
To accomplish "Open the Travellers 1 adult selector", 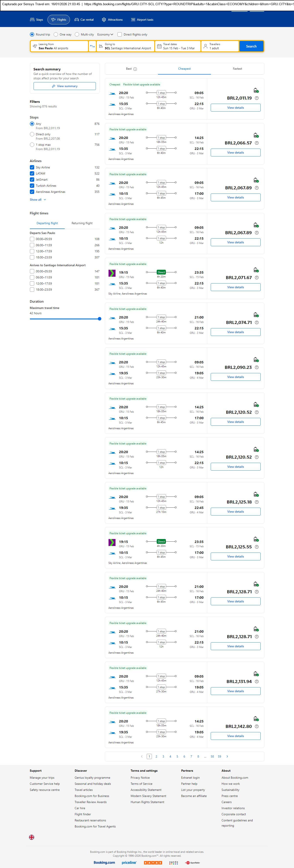I will coord(220,46).
